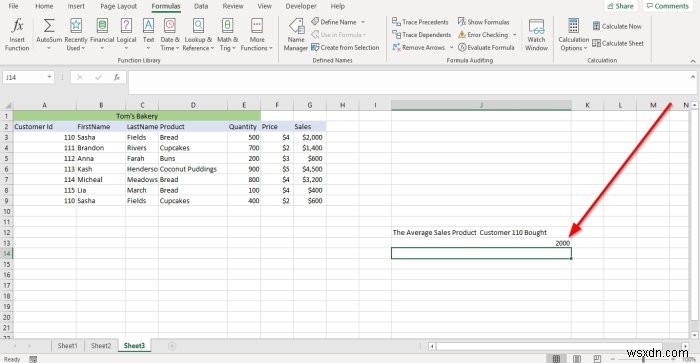This screenshot has width=700, height=363.
Task: Select the Coconut Puddings cell
Action: (193, 169)
